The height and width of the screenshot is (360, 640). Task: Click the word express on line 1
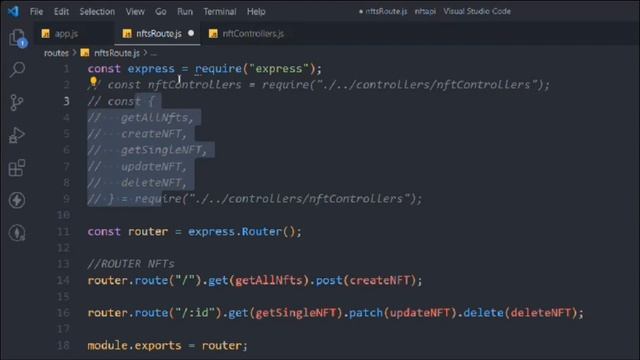pos(151,69)
